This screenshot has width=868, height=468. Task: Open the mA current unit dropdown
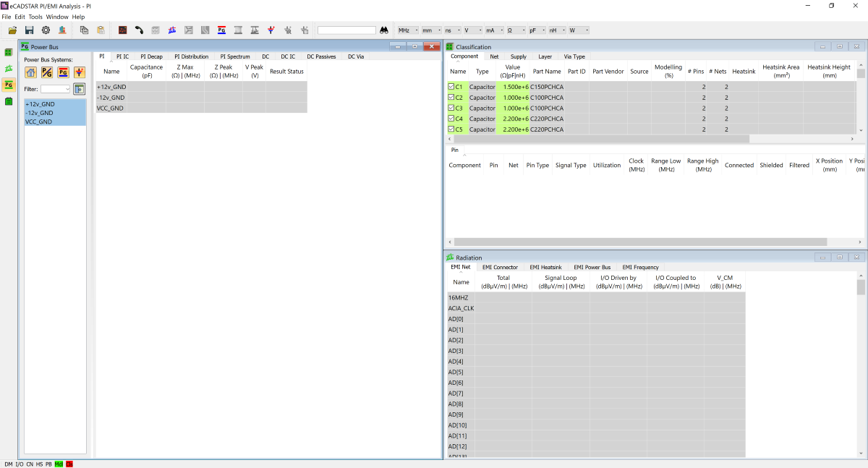tap(494, 30)
